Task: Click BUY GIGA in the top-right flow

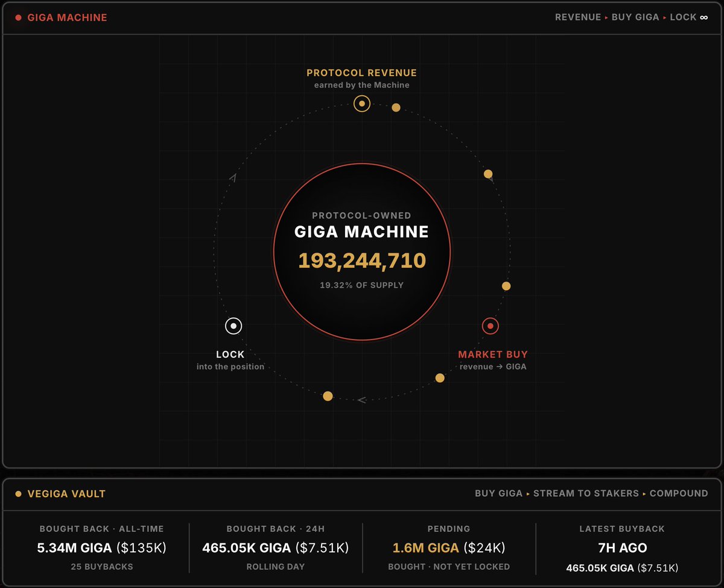Action: coord(635,17)
